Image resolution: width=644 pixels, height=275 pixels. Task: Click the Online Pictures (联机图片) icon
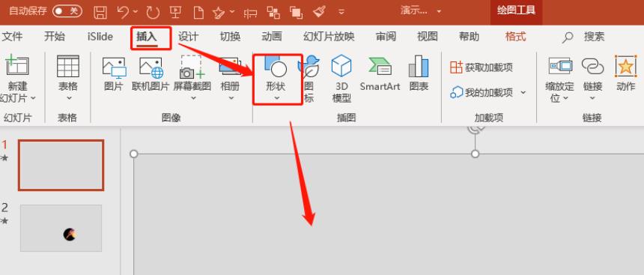(151, 68)
